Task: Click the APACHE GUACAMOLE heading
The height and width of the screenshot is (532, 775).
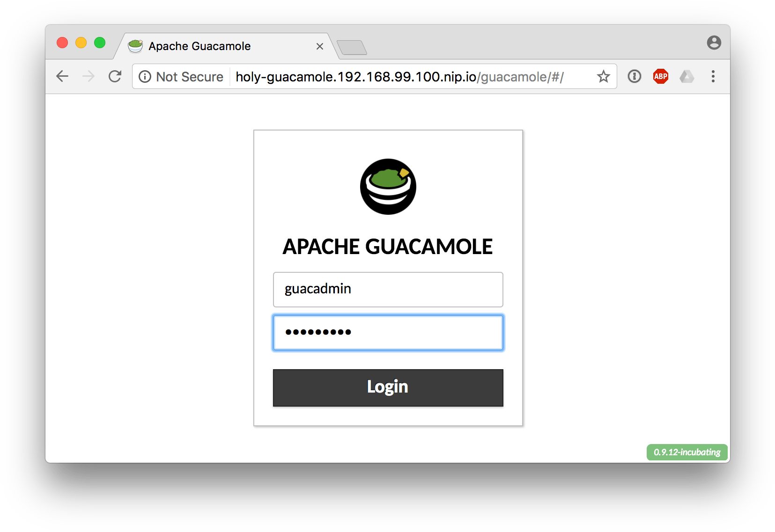Action: click(388, 247)
